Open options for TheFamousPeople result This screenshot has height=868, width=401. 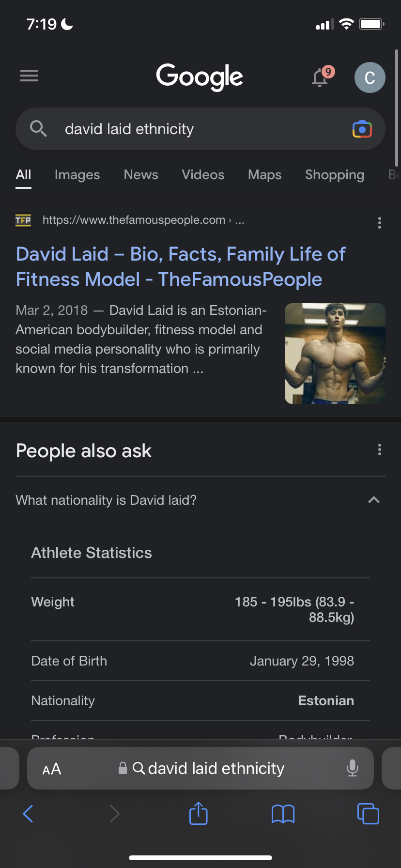pos(380,223)
